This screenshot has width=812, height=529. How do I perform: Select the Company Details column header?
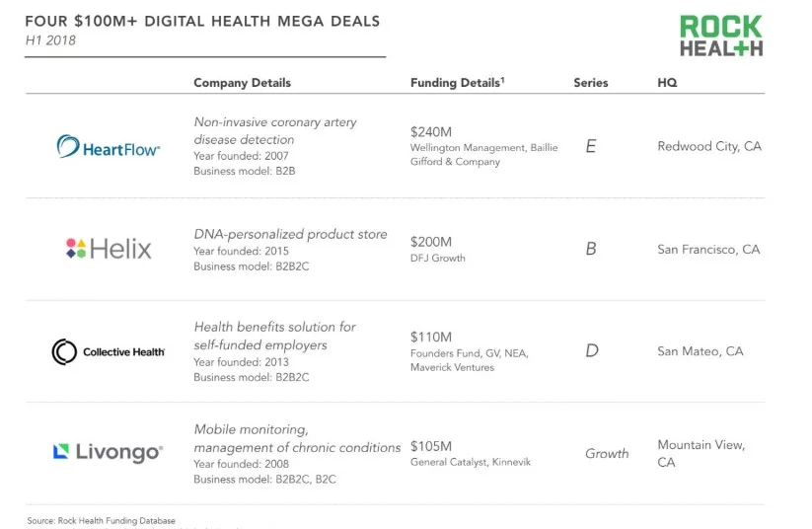(x=242, y=83)
